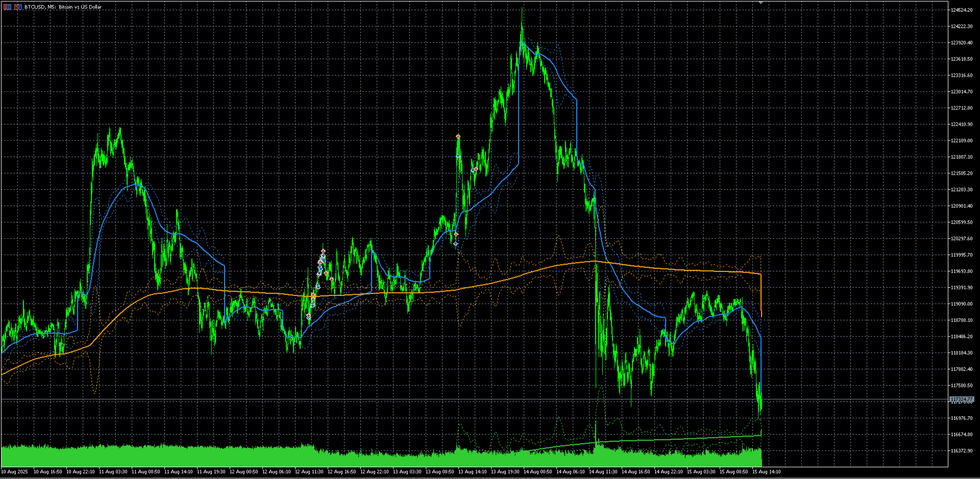Open the One Click Trading panel icon
The width and height of the screenshot is (980, 479).
(x=7, y=7)
